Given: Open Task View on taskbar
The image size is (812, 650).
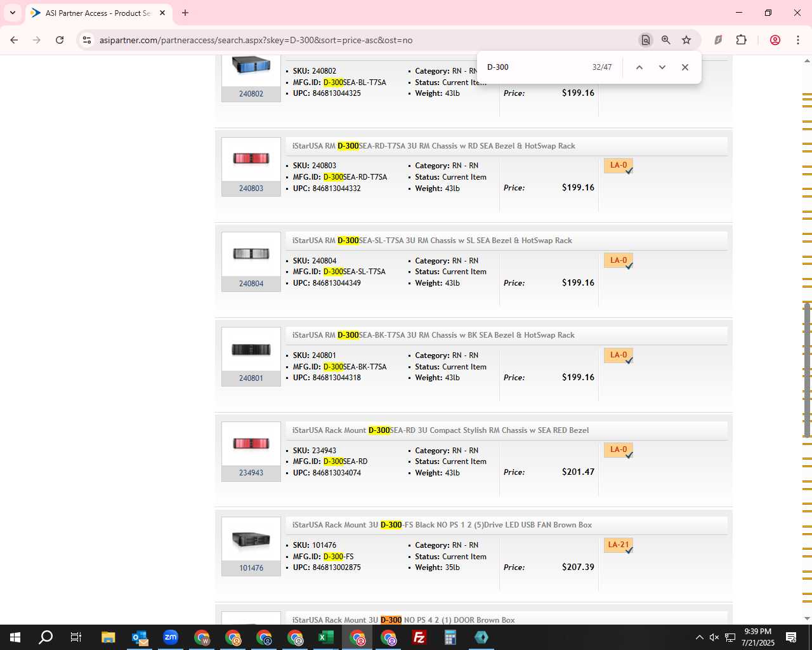Looking at the screenshot, I should click(x=76, y=637).
